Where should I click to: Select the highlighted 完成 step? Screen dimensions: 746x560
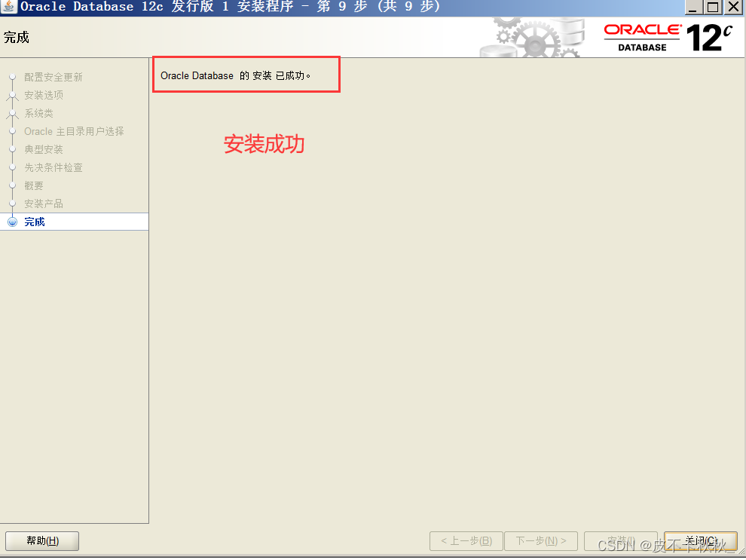(x=74, y=222)
